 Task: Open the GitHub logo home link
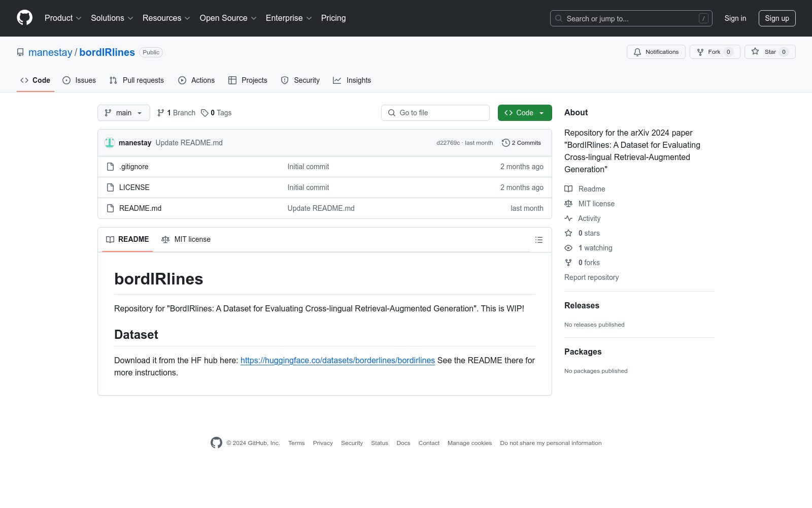[24, 18]
